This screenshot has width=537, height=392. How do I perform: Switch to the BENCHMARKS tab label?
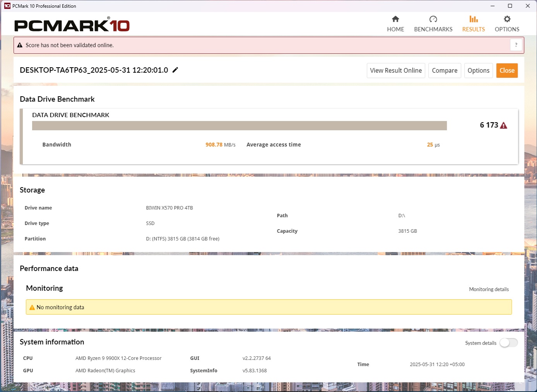click(433, 29)
